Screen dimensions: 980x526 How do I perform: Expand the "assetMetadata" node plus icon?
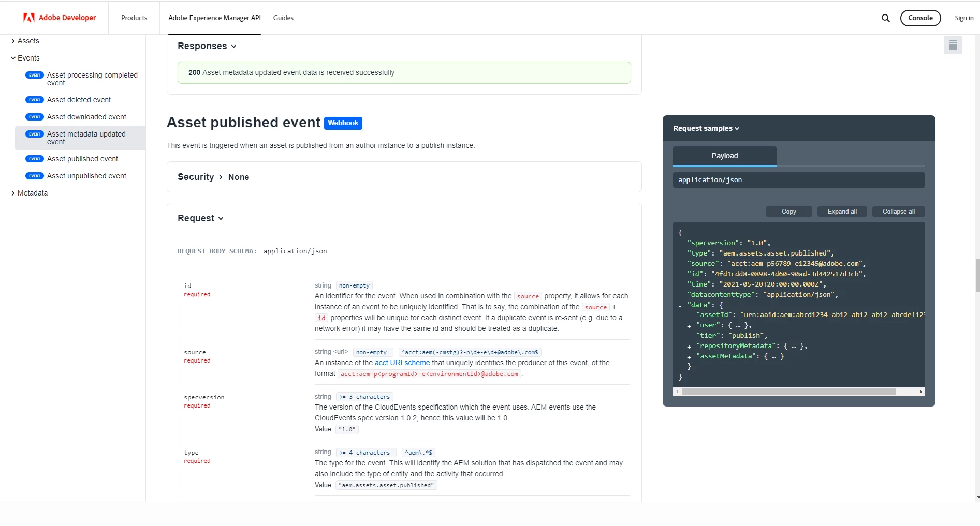click(689, 357)
